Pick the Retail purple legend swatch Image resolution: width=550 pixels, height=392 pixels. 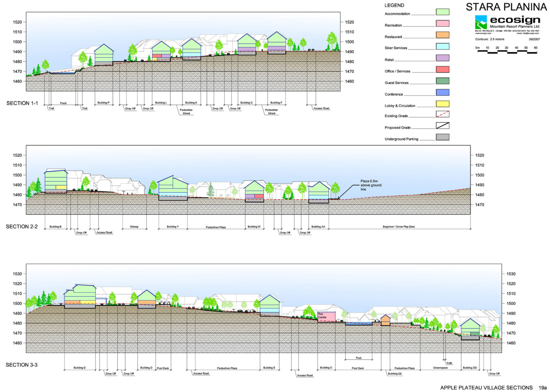point(443,58)
